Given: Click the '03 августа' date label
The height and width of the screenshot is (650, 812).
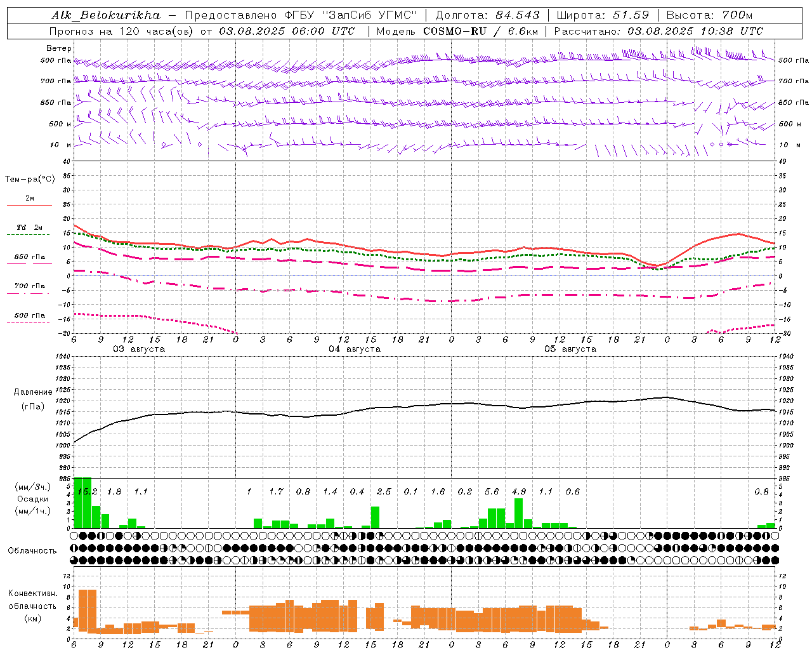Looking at the screenshot, I should (139, 349).
